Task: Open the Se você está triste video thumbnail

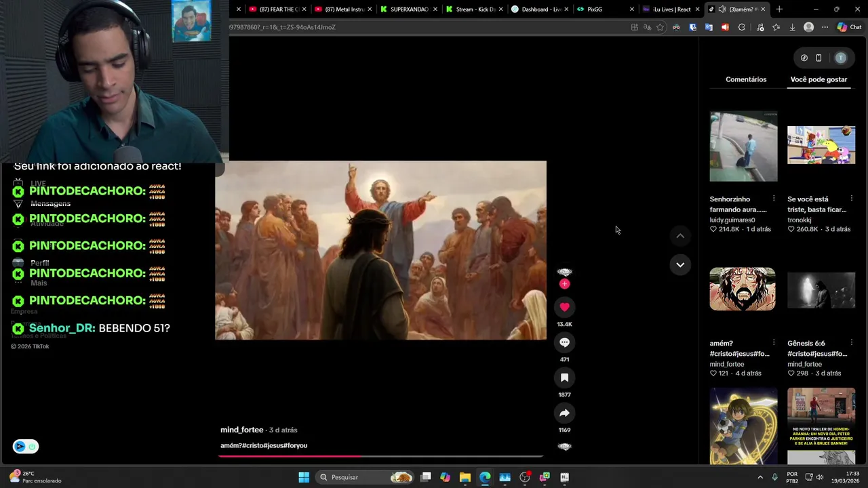Action: (x=821, y=145)
